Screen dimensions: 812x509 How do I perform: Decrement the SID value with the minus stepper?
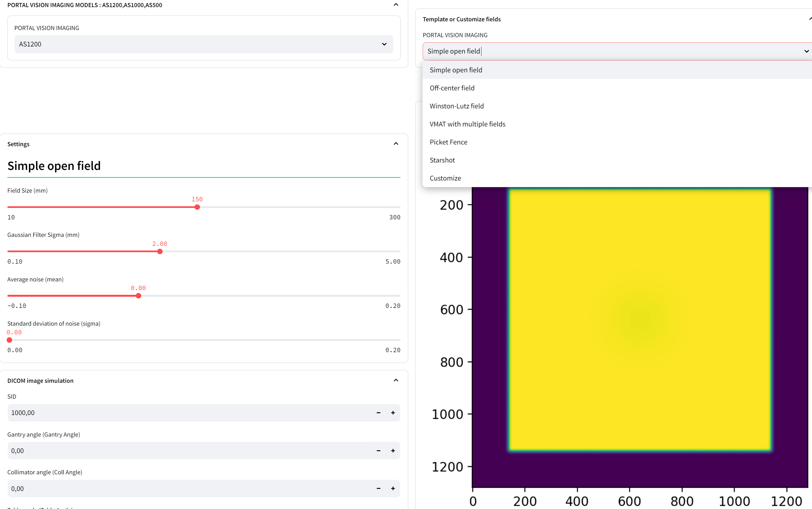tap(379, 412)
